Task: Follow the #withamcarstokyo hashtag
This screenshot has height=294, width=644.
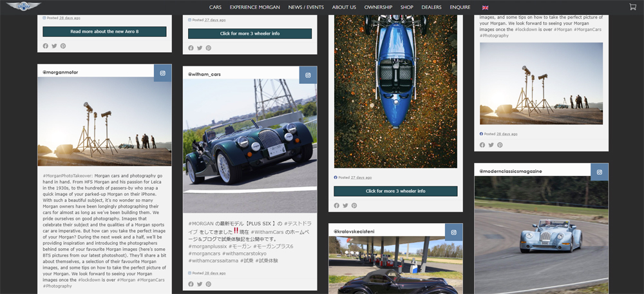Action: (x=244, y=253)
